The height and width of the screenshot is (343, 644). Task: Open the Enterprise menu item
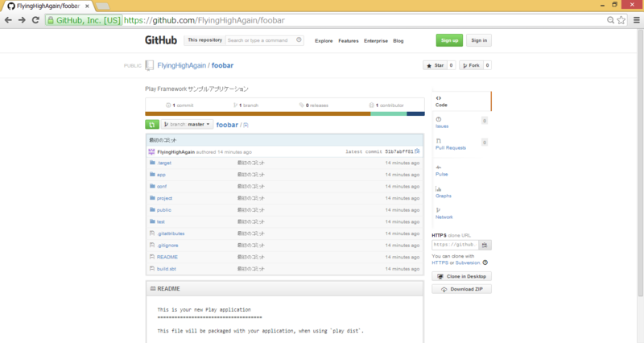point(376,41)
